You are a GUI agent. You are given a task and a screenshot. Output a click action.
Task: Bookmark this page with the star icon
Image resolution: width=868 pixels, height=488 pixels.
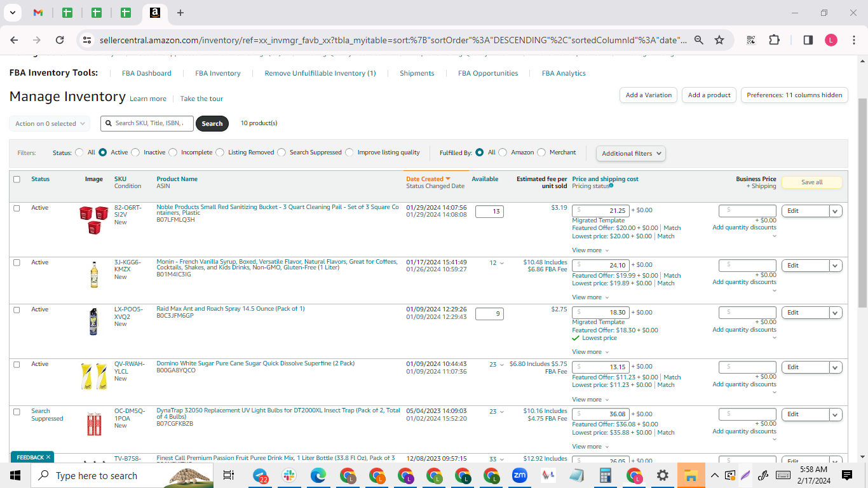(x=719, y=40)
